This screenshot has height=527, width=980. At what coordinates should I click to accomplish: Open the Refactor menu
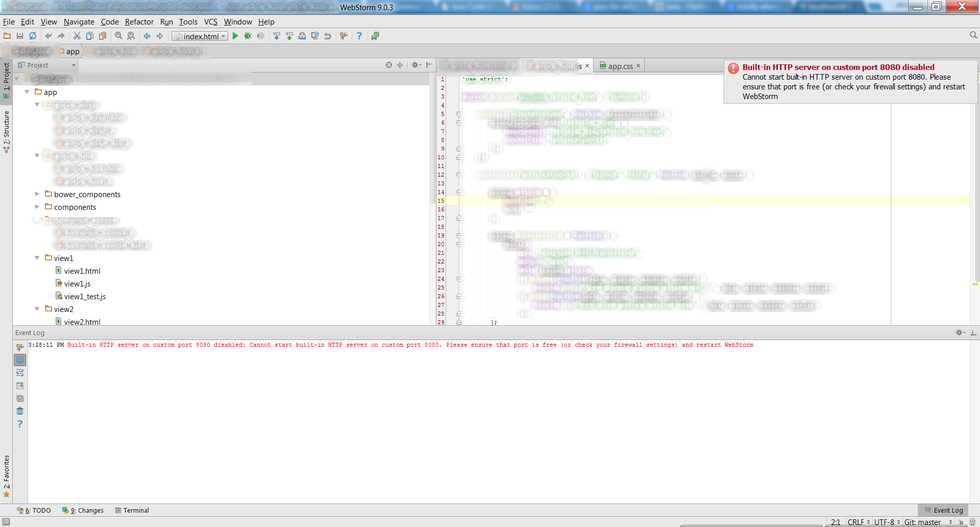[x=139, y=22]
